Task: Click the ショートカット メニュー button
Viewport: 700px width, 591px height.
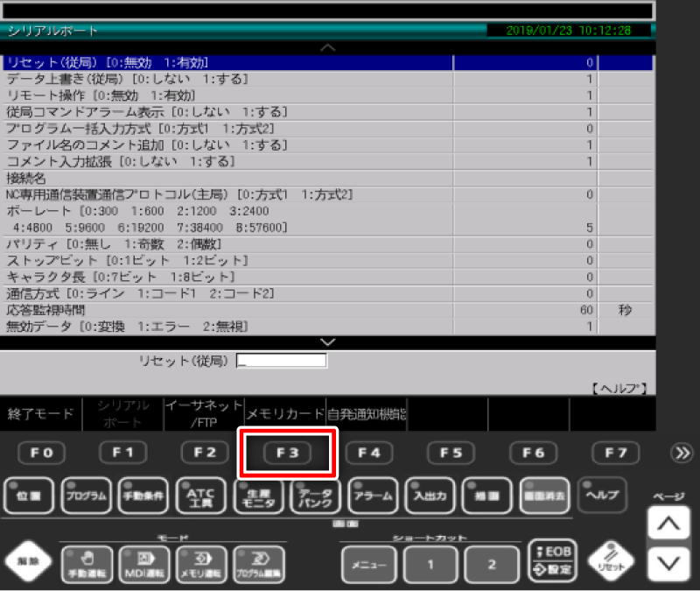Action: tap(368, 565)
